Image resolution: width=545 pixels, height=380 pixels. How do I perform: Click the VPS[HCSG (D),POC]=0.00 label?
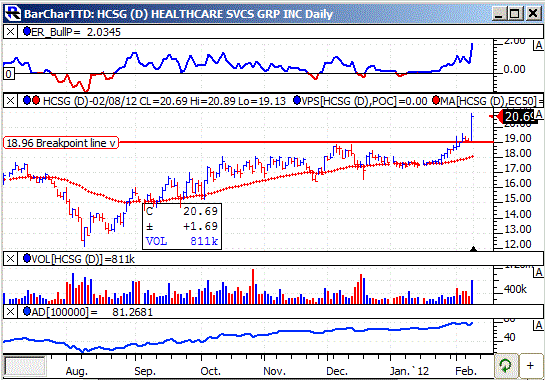364,101
